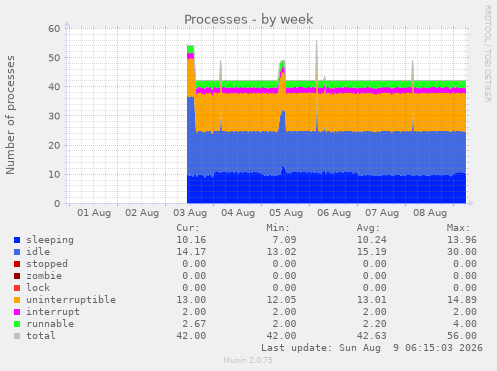
Task: Click the 'Last update' timestamp line
Action: [372, 348]
